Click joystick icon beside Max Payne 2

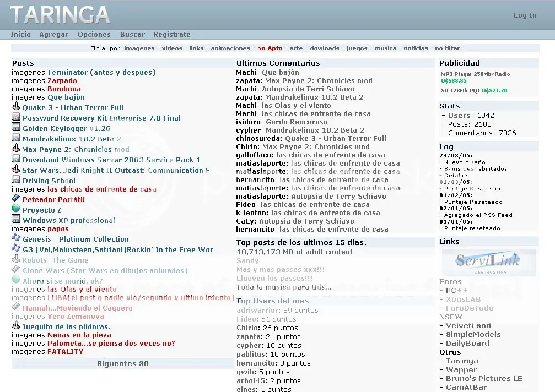pyautogui.click(x=15, y=148)
